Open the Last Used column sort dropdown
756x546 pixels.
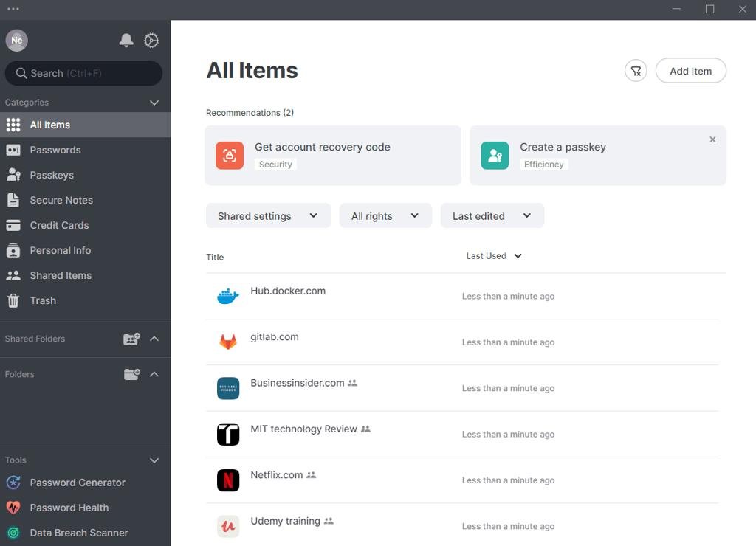(494, 256)
